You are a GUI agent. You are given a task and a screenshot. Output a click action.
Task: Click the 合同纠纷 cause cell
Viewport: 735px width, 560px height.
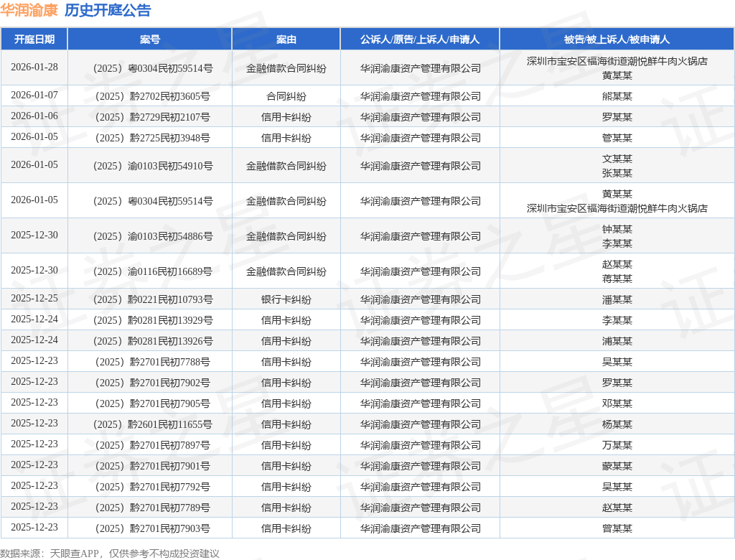pyautogui.click(x=286, y=97)
